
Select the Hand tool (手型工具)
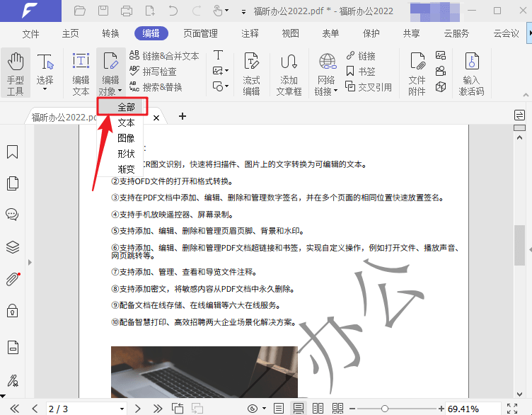[x=16, y=72]
